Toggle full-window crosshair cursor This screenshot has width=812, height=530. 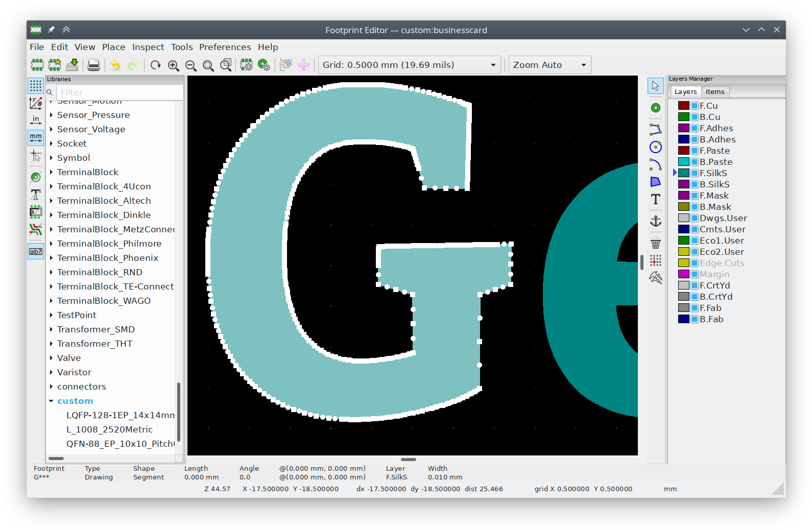[36, 156]
